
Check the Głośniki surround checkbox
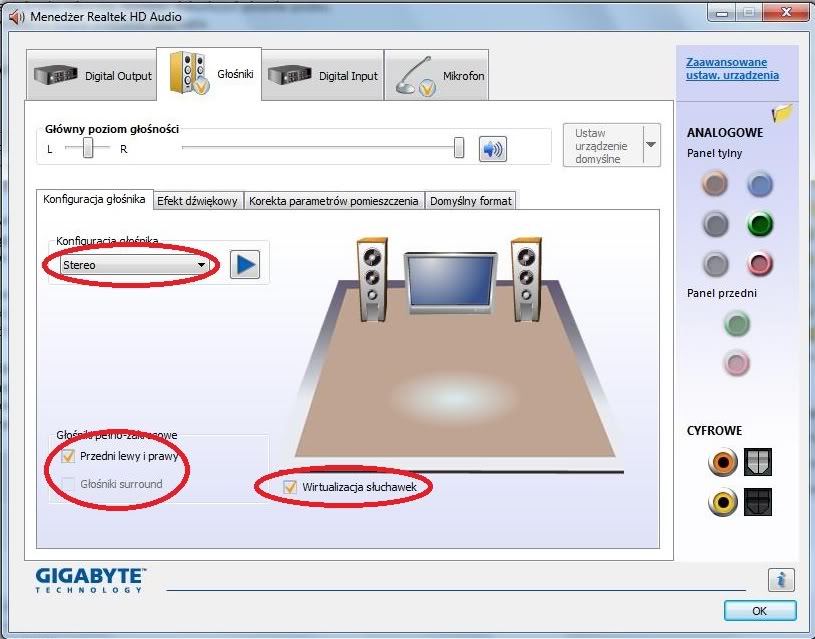coord(69,485)
